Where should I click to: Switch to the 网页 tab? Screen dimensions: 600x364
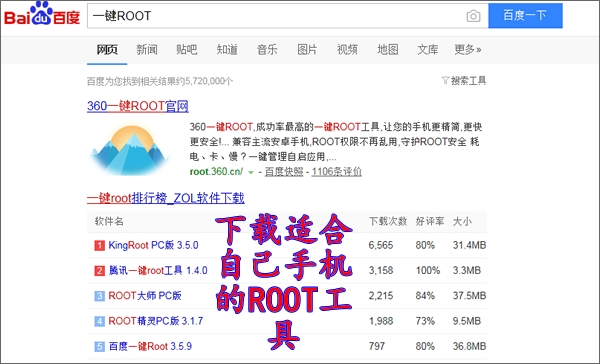tap(107, 49)
